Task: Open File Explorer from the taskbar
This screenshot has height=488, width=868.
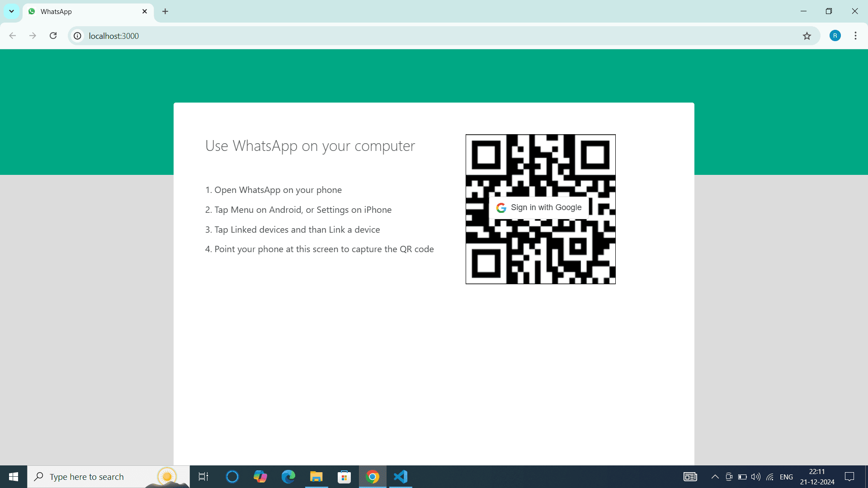Action: pyautogui.click(x=316, y=477)
